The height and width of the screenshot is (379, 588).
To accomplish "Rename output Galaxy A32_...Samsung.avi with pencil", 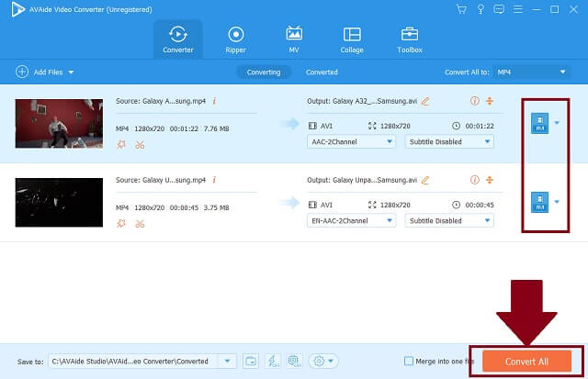I will tap(425, 101).
